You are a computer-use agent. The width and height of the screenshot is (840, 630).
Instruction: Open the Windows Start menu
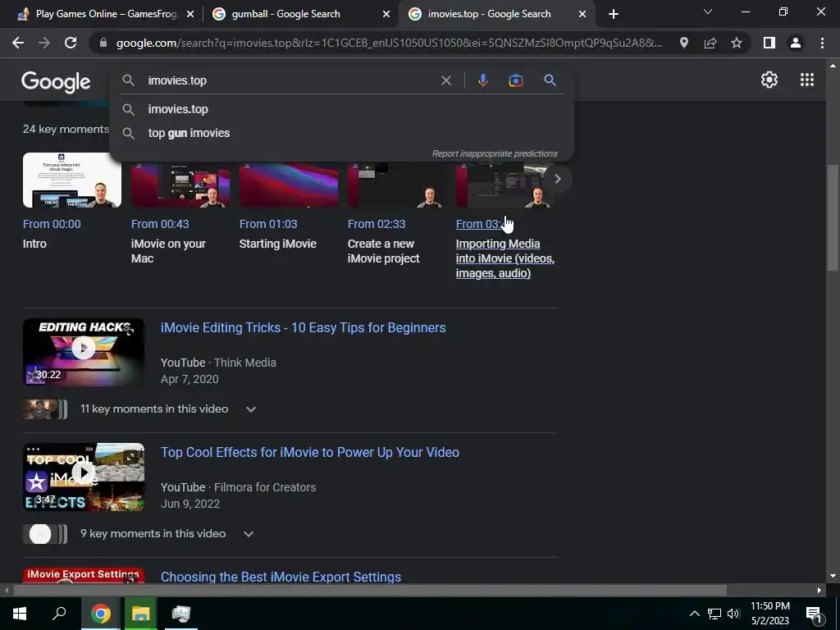[20, 614]
